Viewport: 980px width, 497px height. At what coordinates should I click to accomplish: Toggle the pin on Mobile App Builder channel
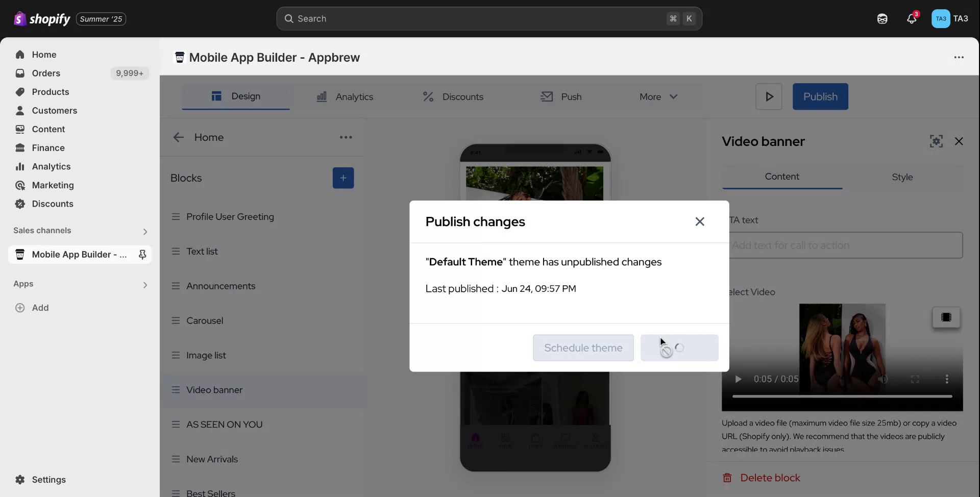point(143,254)
